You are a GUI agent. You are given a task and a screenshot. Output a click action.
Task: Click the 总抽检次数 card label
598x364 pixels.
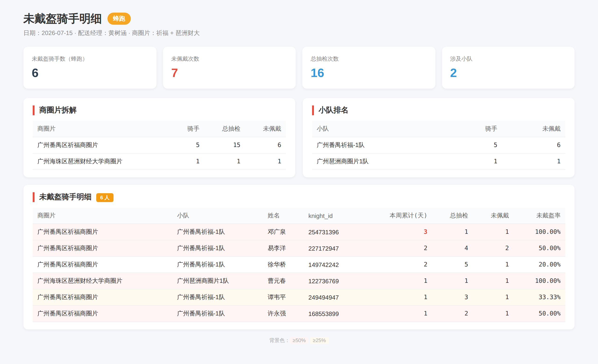(x=324, y=59)
